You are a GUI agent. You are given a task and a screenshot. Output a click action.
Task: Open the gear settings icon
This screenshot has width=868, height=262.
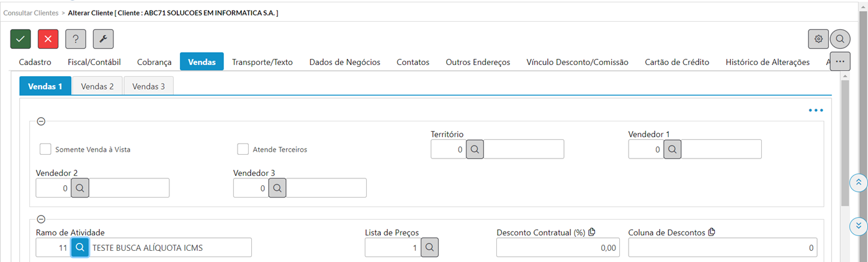point(818,39)
